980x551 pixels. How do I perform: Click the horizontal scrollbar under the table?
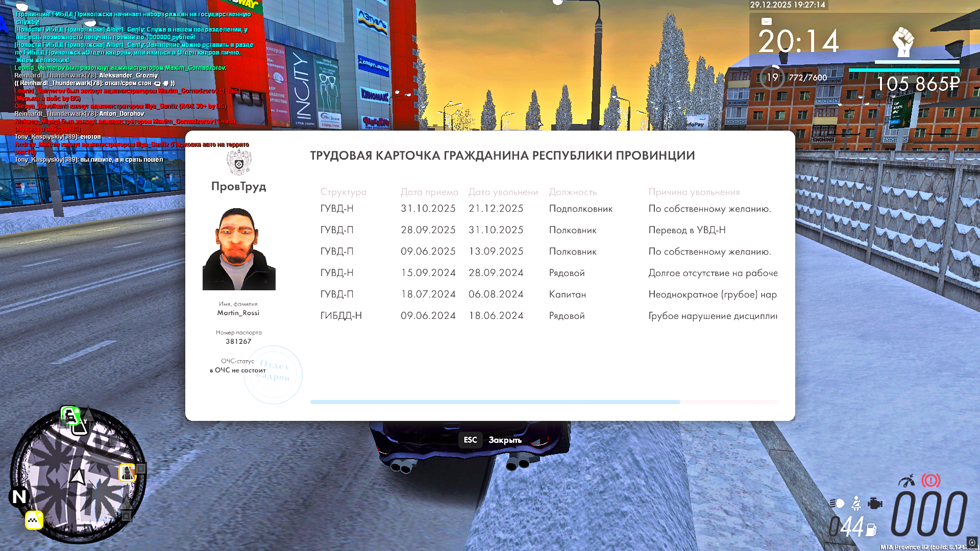pyautogui.click(x=495, y=402)
